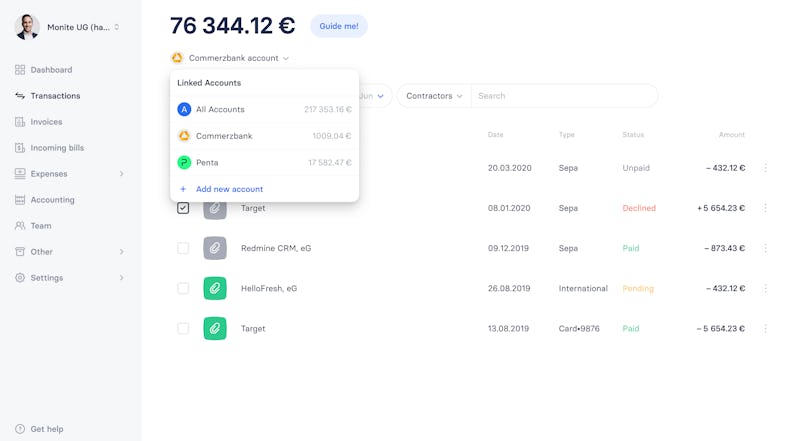Open attachment icon for Target 13.08.2019

[215, 328]
